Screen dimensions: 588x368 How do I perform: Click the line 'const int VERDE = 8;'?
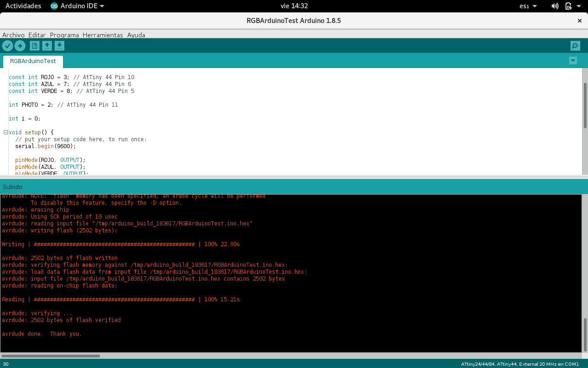(x=71, y=91)
